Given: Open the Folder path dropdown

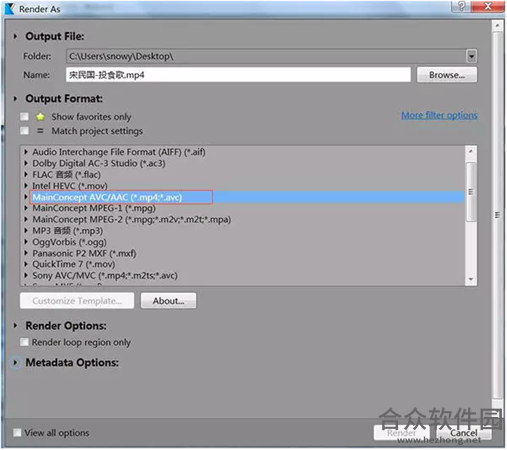Looking at the screenshot, I should (471, 56).
